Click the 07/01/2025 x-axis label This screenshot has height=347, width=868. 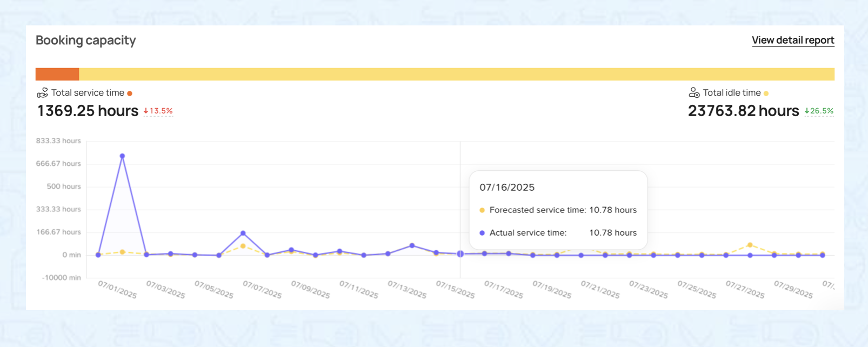117,290
